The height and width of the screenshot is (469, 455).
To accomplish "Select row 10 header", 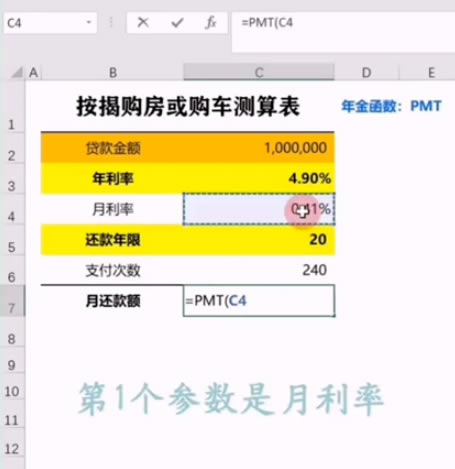I will [x=12, y=386].
